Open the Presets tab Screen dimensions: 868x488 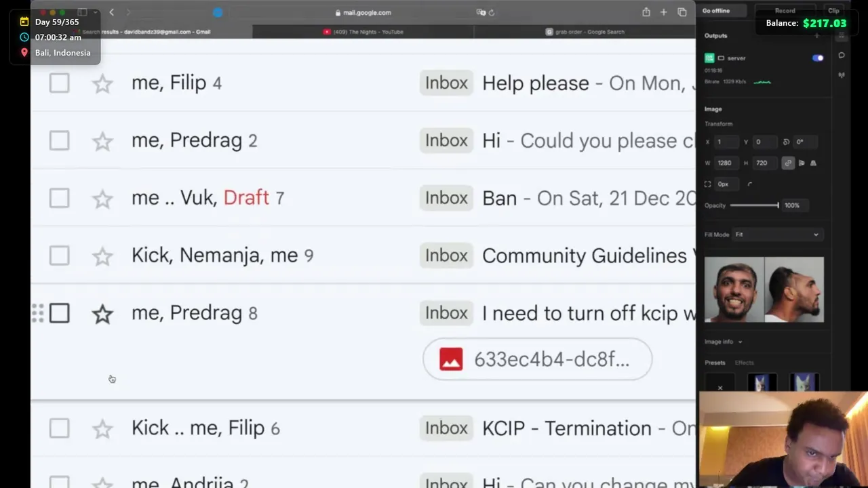click(x=715, y=363)
